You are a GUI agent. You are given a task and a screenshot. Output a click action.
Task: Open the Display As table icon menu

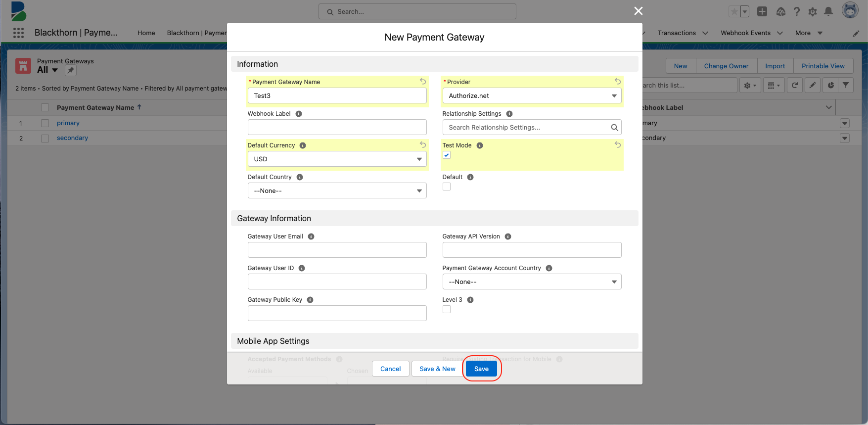pos(774,86)
